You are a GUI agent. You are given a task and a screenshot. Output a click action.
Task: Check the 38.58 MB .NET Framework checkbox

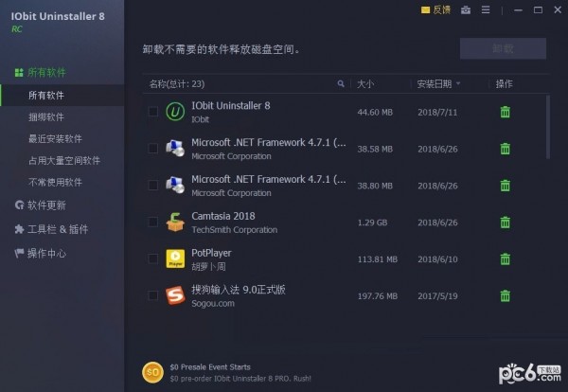(153, 148)
